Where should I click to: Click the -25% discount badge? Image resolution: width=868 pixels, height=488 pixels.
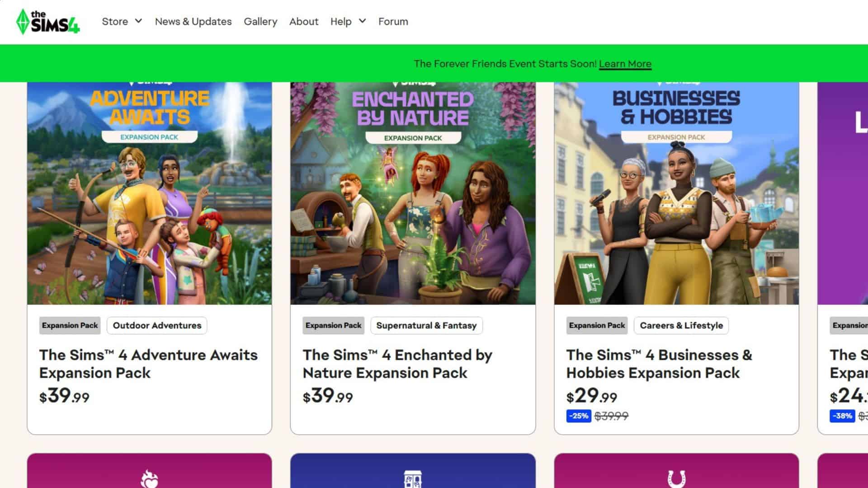(578, 416)
